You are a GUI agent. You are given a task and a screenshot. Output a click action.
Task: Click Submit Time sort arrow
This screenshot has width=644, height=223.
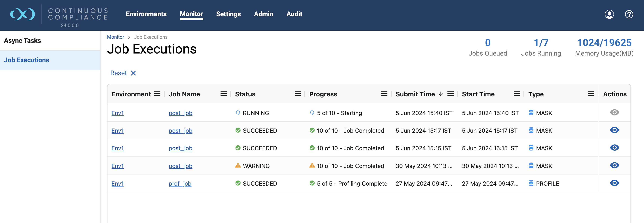[441, 94]
